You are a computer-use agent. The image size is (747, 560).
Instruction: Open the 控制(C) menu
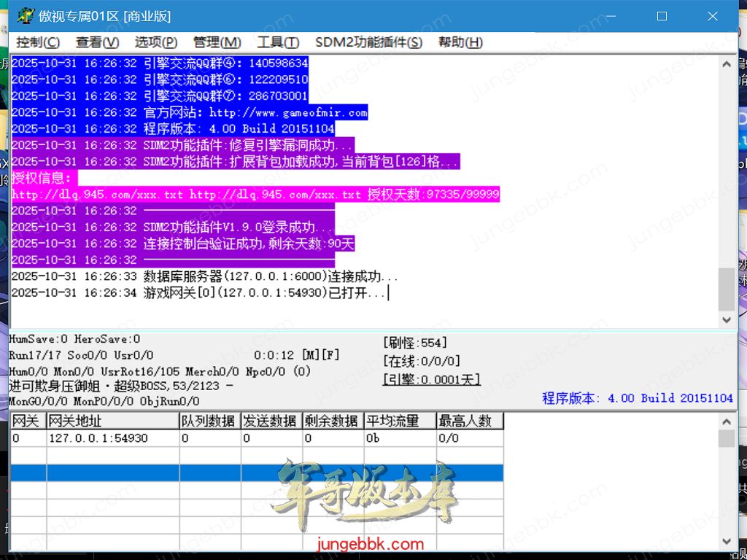[38, 42]
